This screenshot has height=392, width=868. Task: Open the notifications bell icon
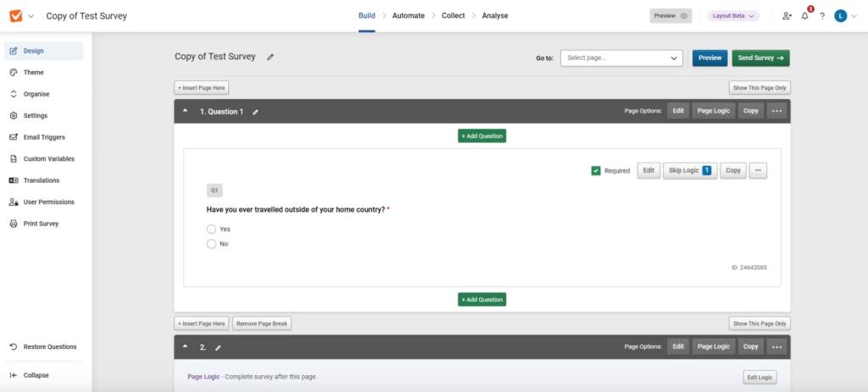click(805, 16)
